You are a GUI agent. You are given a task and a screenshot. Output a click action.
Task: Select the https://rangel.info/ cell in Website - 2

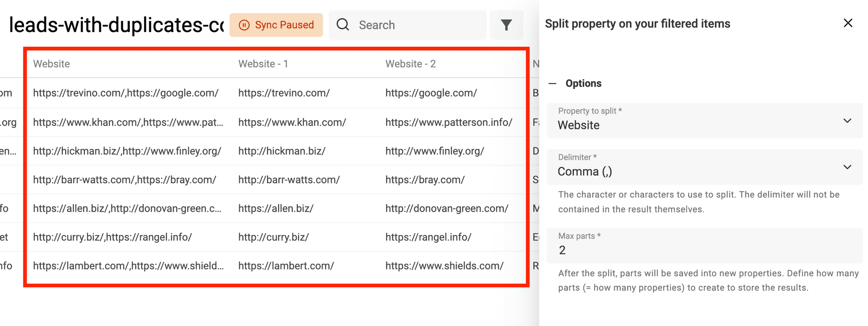point(428,237)
